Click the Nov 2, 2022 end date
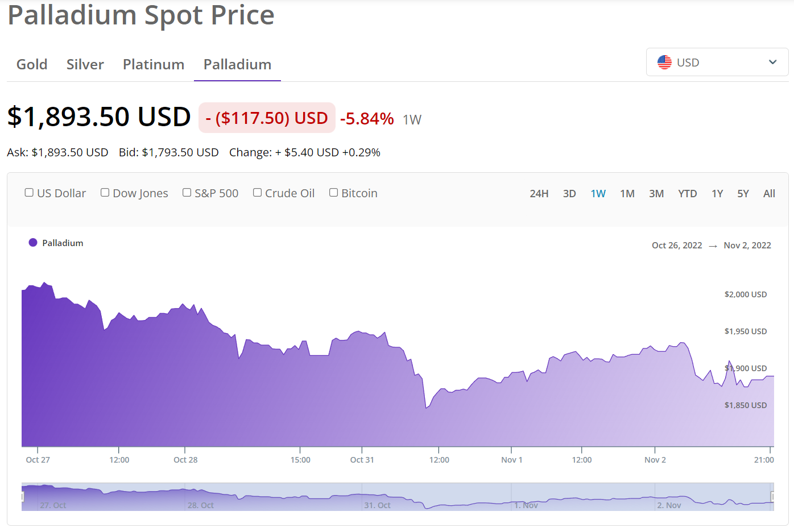The height and width of the screenshot is (532, 794). click(x=747, y=246)
